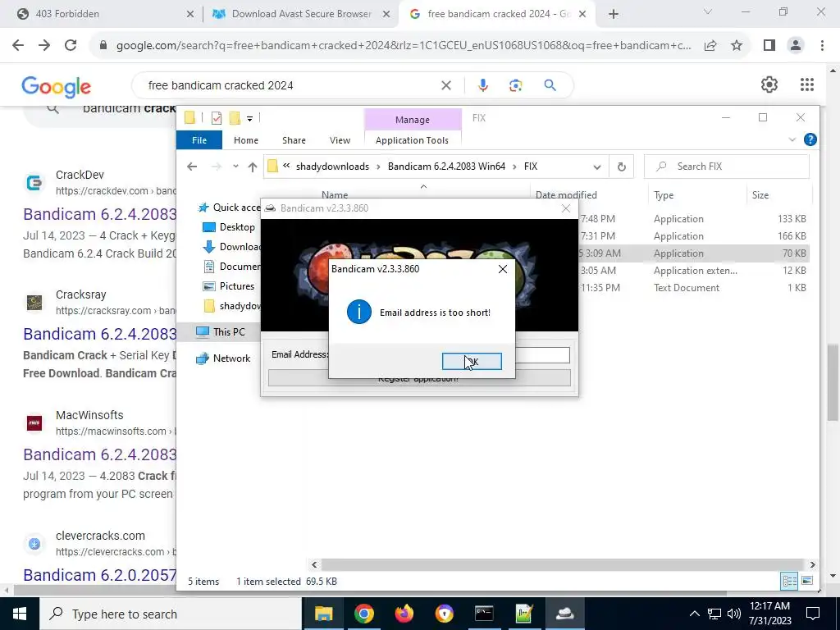840x630 pixels.
Task: Click the New Folder icon in the Explorer title bar
Action: click(235, 118)
